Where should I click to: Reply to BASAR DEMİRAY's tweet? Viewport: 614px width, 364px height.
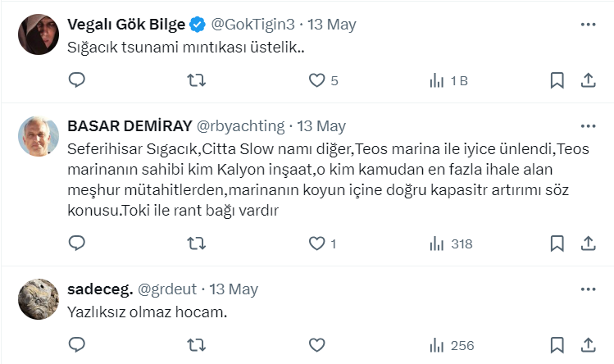76,243
